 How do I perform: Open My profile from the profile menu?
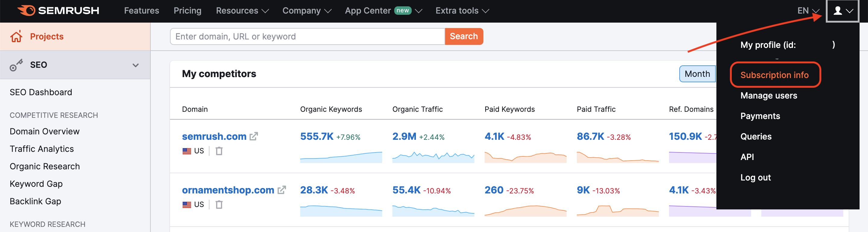click(x=788, y=45)
